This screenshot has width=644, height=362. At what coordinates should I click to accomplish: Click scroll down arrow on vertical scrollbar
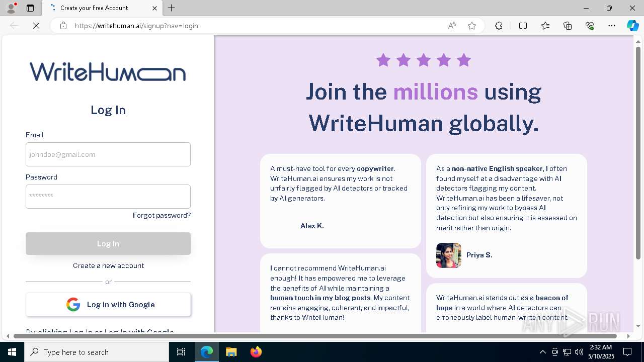click(638, 326)
